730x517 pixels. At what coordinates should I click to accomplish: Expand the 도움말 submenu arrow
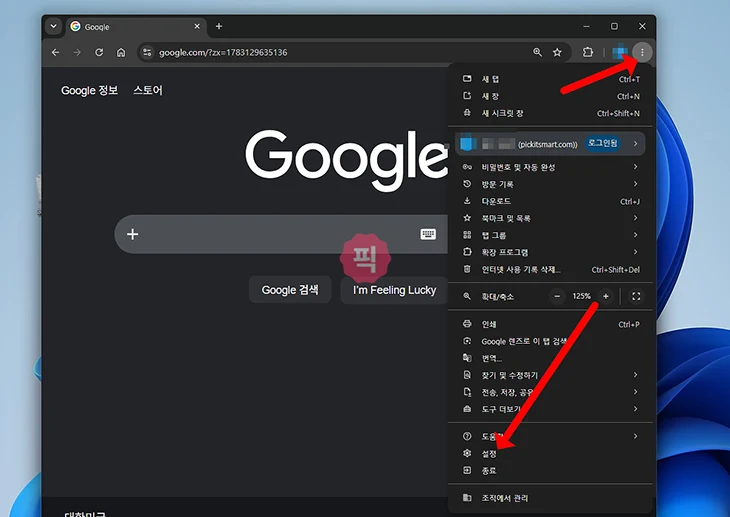[635, 436]
